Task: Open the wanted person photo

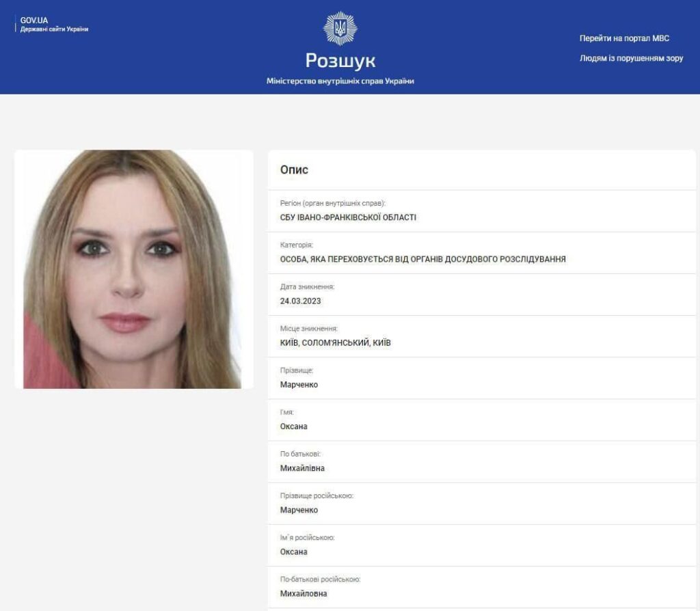Action: [x=134, y=269]
